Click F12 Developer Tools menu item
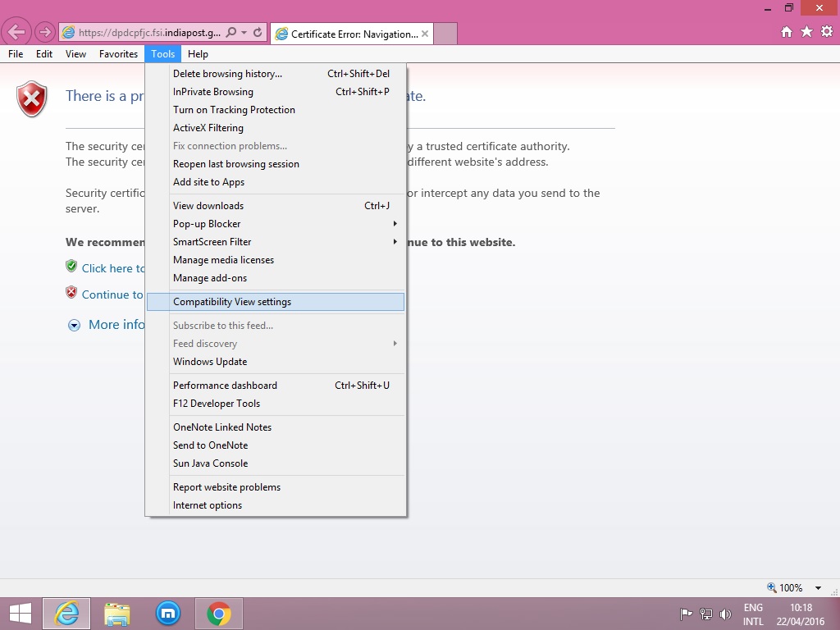The width and height of the screenshot is (840, 630). point(217,404)
